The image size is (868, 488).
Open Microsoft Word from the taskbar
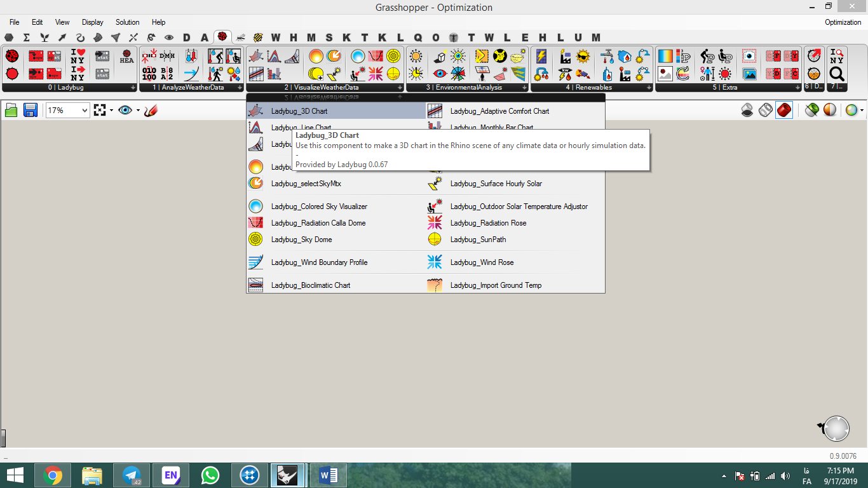pos(329,475)
